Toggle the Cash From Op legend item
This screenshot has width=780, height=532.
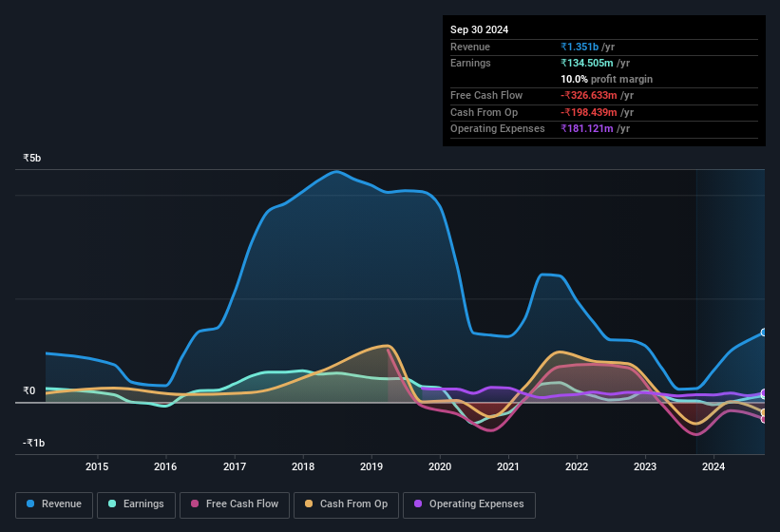point(346,504)
